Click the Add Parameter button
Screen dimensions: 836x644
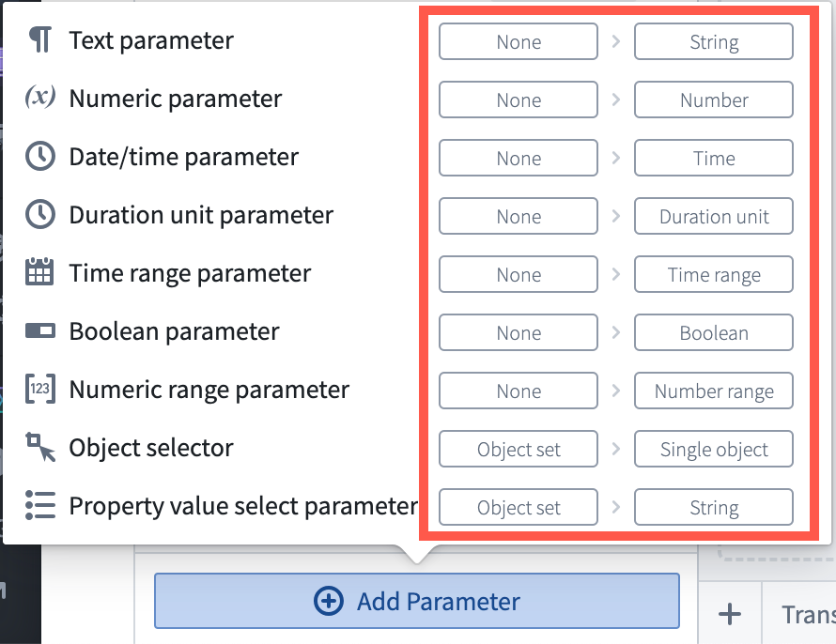(x=417, y=601)
